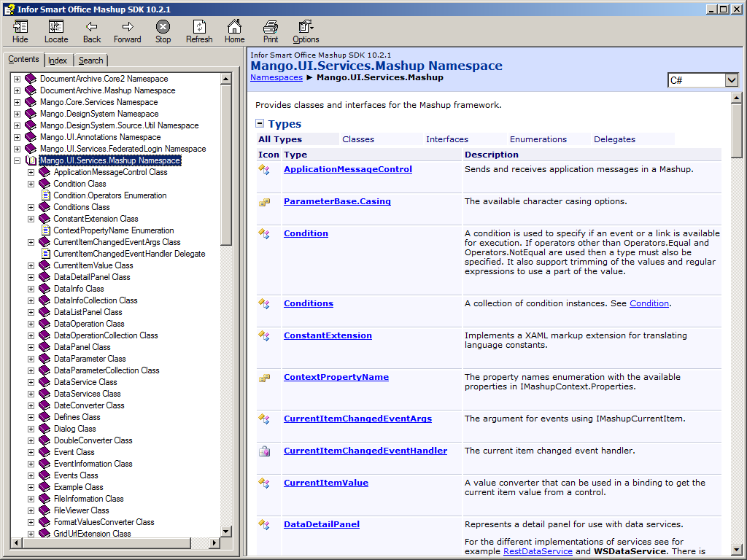Switch to the Search tab
Image resolution: width=747 pixels, height=560 pixels.
click(91, 61)
